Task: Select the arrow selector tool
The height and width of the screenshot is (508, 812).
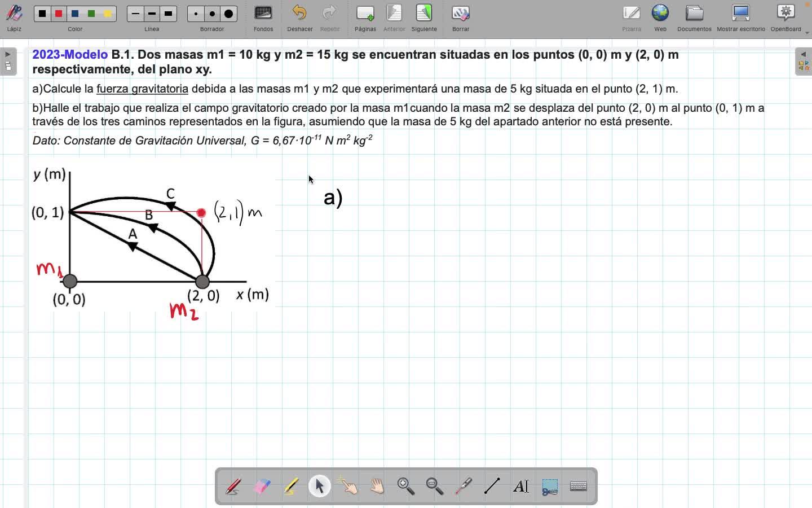Action: coord(320,486)
